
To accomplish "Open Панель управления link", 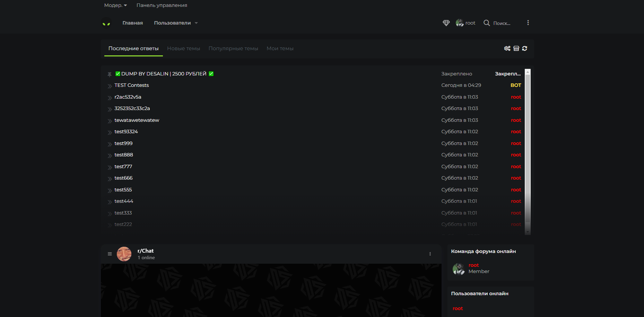I will coord(162,5).
